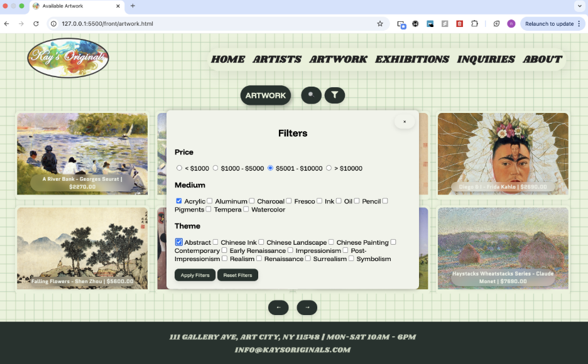Image resolution: width=588 pixels, height=364 pixels.
Task: Open Falling Flowers by Shen Zhou artwork
Action: pos(82,249)
